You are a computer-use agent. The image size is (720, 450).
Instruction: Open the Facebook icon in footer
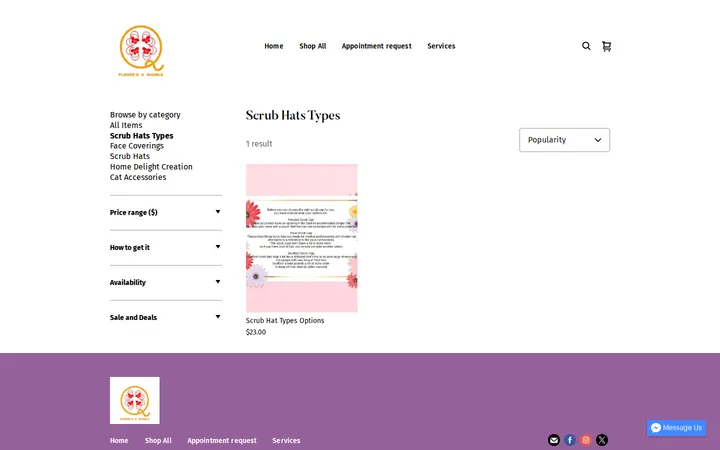pyautogui.click(x=569, y=440)
